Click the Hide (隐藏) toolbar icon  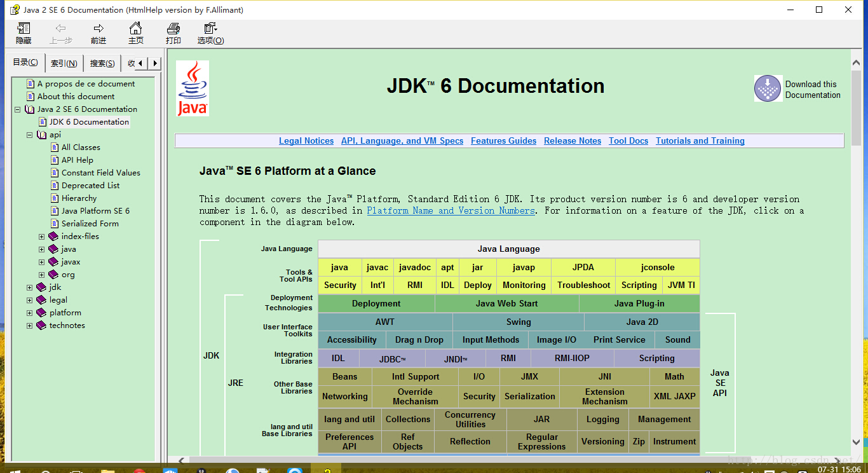click(x=24, y=29)
